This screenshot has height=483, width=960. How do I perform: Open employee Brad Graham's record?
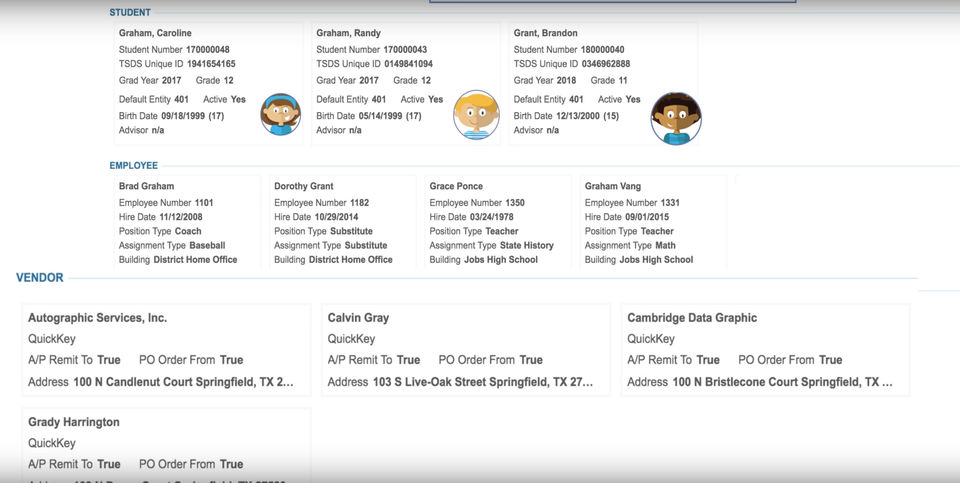187,222
